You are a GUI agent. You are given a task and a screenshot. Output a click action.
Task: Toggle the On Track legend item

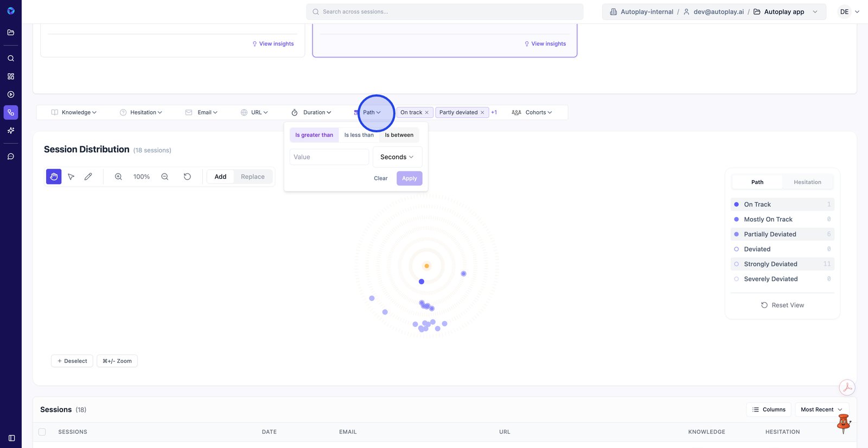click(x=757, y=204)
